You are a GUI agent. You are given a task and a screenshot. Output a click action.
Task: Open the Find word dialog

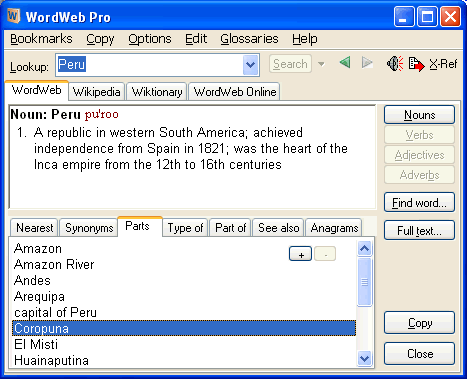click(419, 202)
